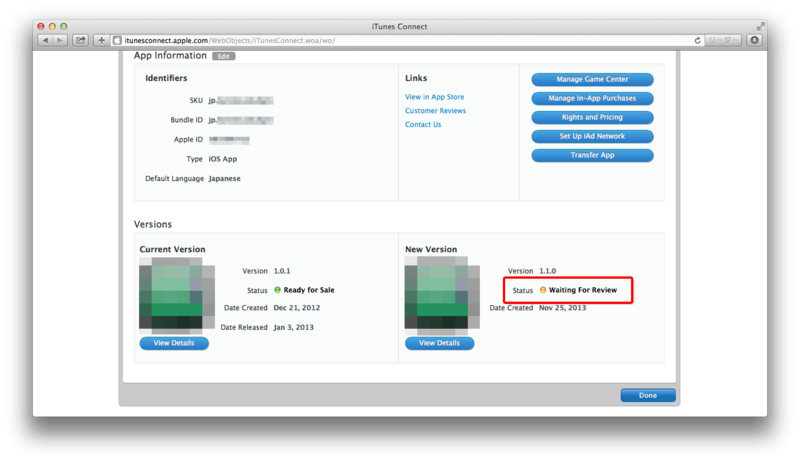
Task: Click the 'Dec 21, 2012' date created
Action: click(x=297, y=308)
